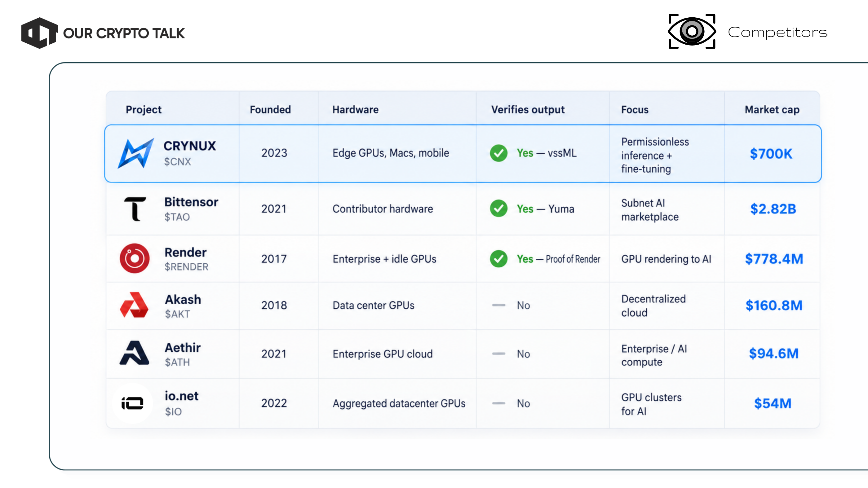Viewport: 868px width, 488px height.
Task: Click Contributor hardware cell
Action: (x=383, y=209)
